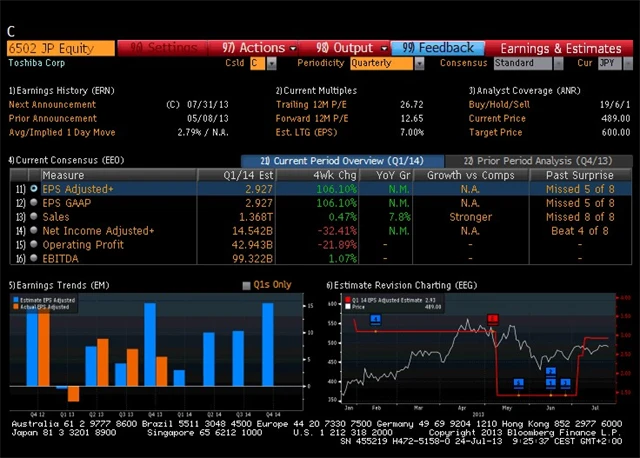Click the blue Estimate EPS Adjusted legend swatch
640x458 pixels.
tap(16, 300)
